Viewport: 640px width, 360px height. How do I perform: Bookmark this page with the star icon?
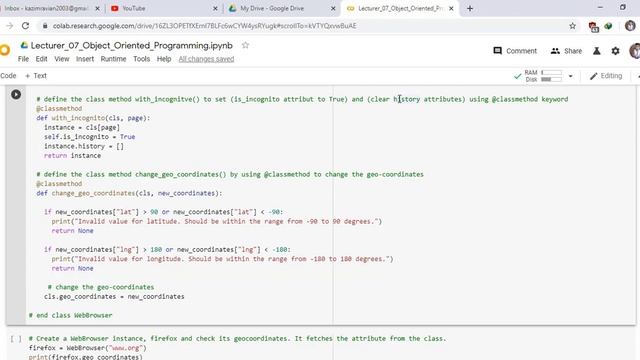tap(573, 26)
